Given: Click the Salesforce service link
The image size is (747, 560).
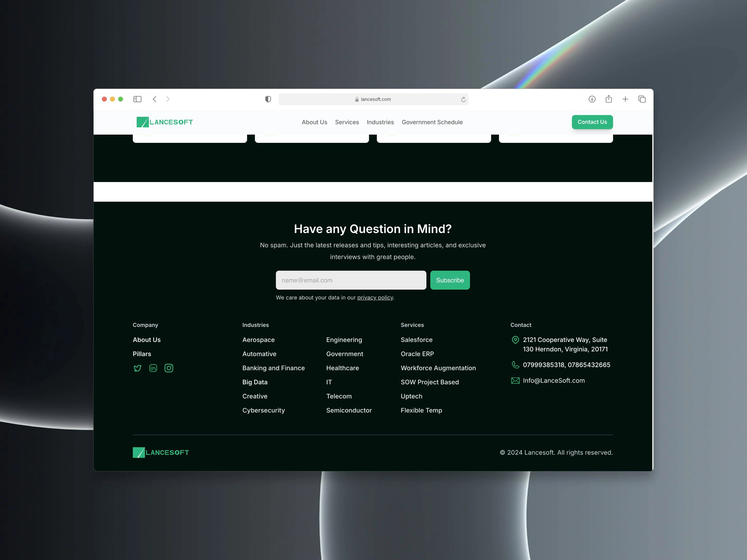Looking at the screenshot, I should [x=417, y=339].
